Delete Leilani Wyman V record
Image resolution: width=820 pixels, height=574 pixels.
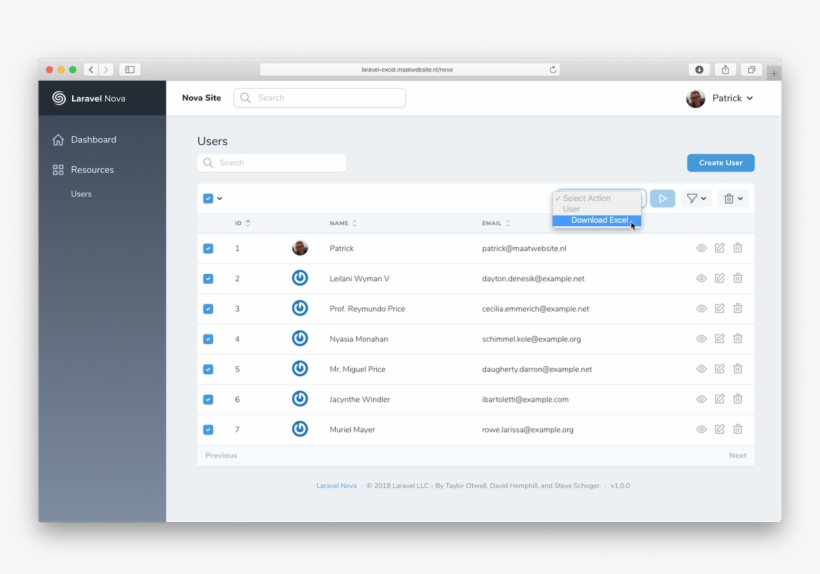(x=737, y=278)
